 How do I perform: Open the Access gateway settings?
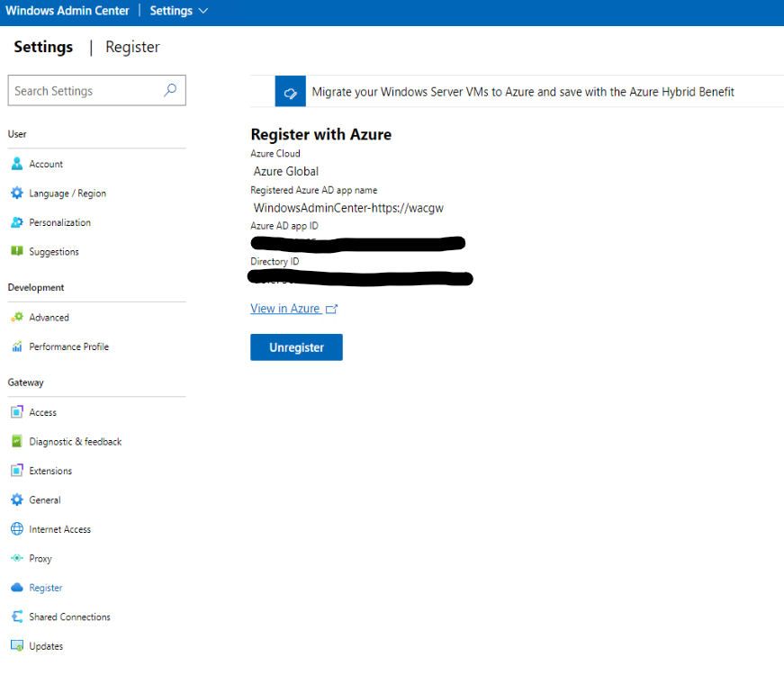pos(42,412)
